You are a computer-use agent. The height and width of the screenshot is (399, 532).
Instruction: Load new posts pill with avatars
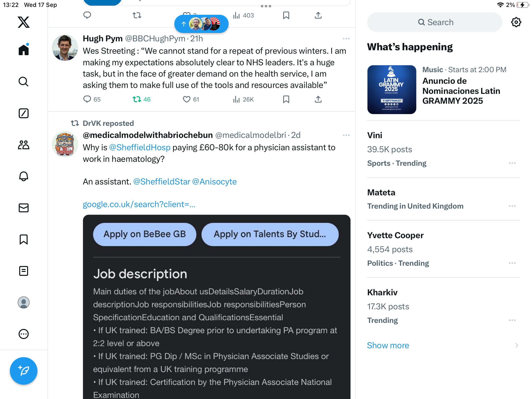click(201, 24)
